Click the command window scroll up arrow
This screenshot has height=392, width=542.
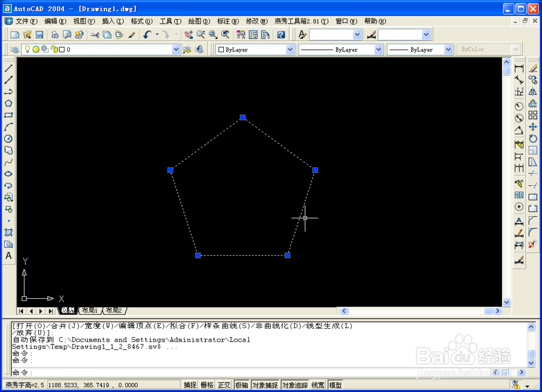[531, 326]
